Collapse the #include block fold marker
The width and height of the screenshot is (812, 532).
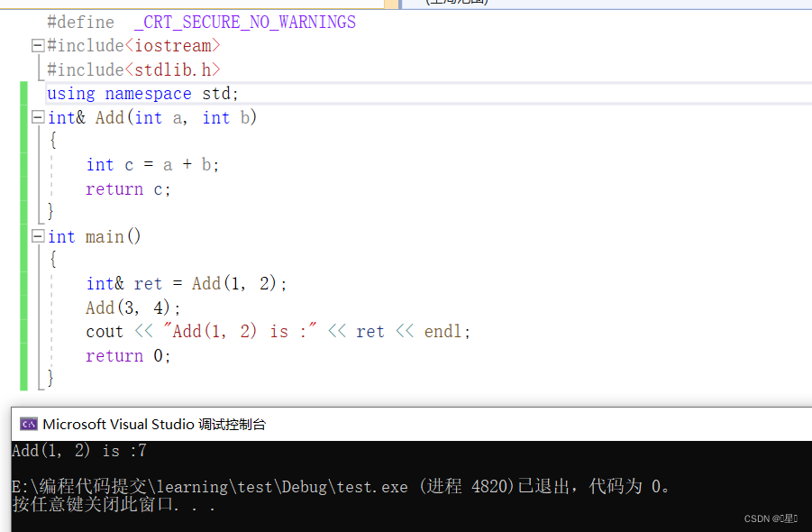38,46
